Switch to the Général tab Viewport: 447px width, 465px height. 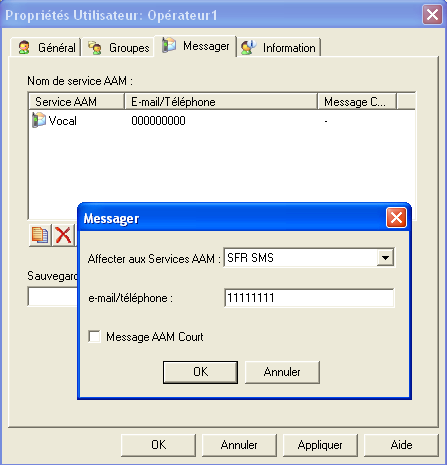click(46, 47)
